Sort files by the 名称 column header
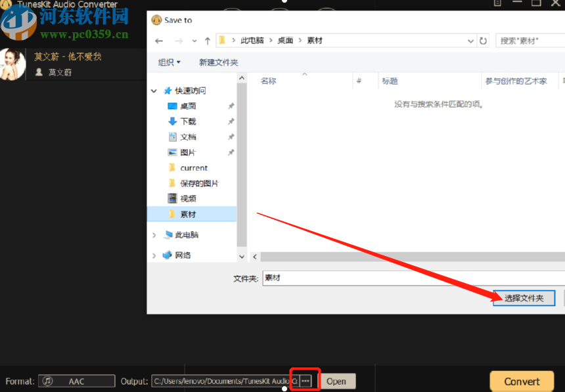The height and width of the screenshot is (392, 565). [267, 81]
